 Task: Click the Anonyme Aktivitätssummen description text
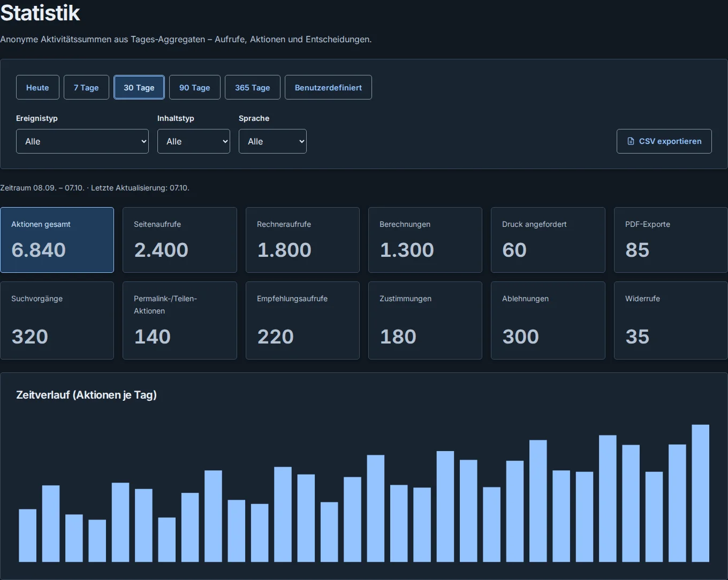[186, 39]
